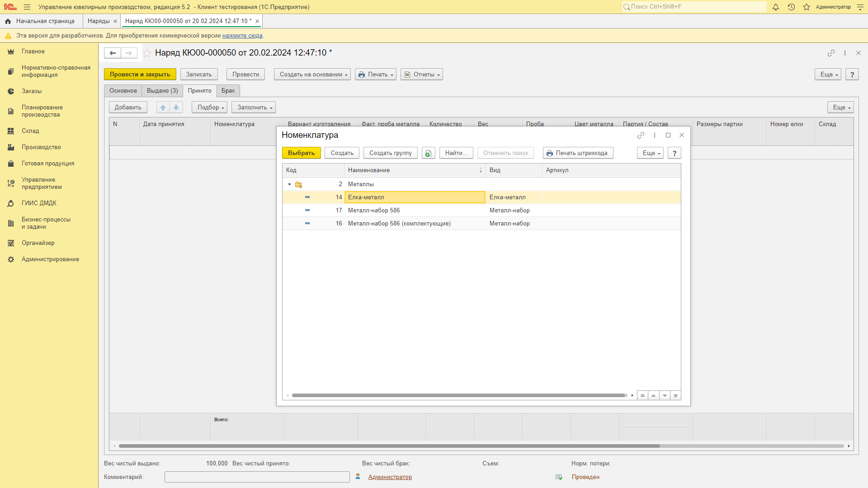Click Провести button
The image size is (868, 488).
245,75
